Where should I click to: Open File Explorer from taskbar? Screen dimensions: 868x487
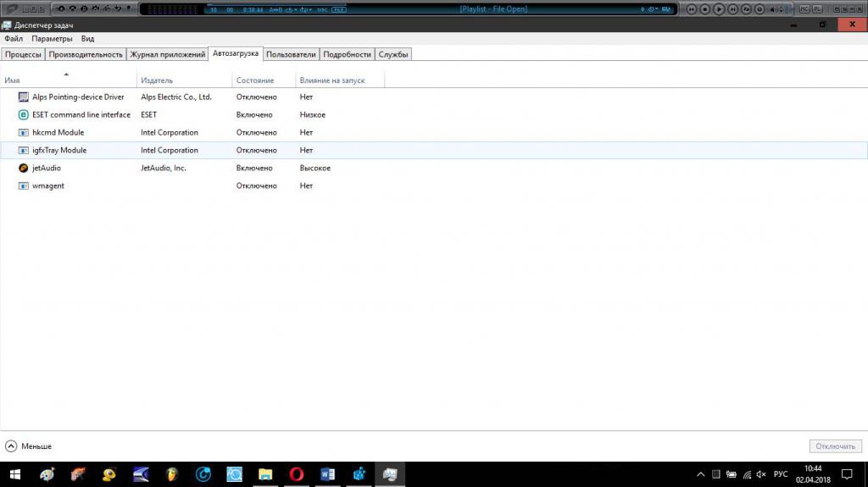point(265,474)
